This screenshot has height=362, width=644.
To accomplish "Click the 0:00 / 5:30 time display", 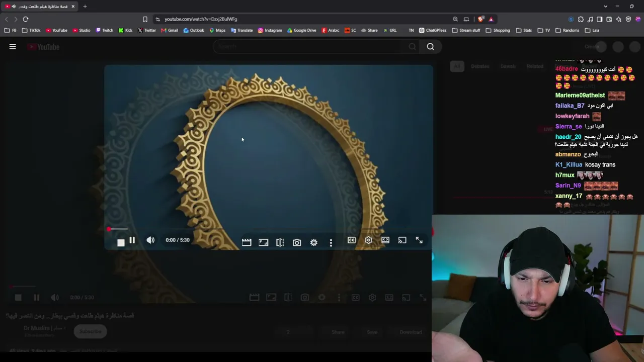I will point(178,240).
